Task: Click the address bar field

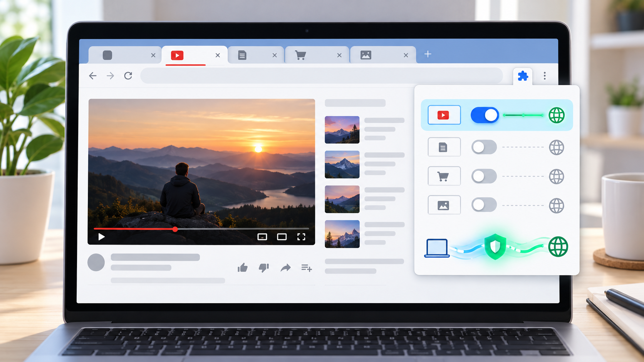Action: 322,76
